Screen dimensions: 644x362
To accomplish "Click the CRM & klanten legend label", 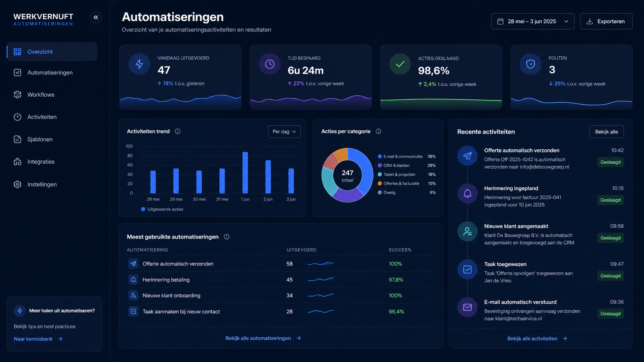I will (x=396, y=166).
